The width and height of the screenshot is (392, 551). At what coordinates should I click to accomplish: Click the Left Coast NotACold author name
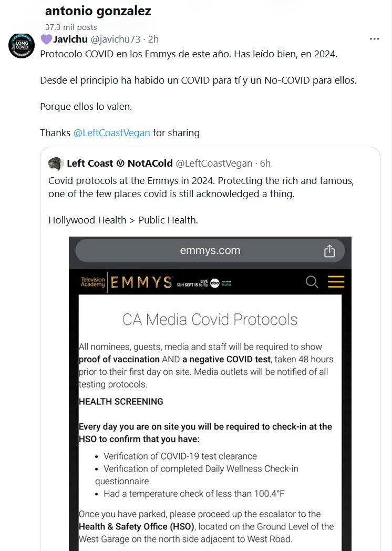point(119,164)
